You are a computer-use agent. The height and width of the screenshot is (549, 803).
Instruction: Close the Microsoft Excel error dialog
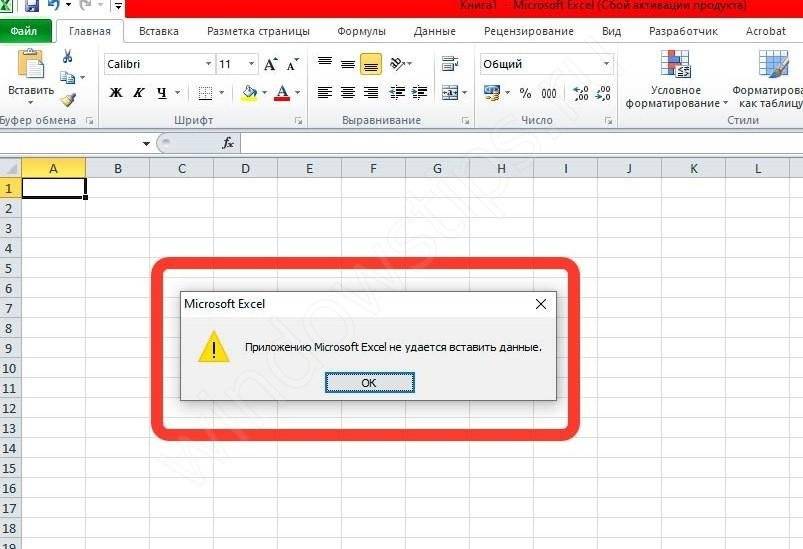point(540,304)
